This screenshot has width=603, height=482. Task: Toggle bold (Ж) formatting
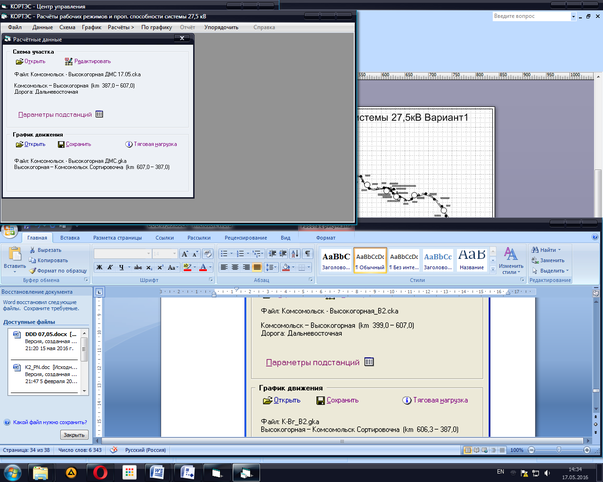[x=99, y=267]
